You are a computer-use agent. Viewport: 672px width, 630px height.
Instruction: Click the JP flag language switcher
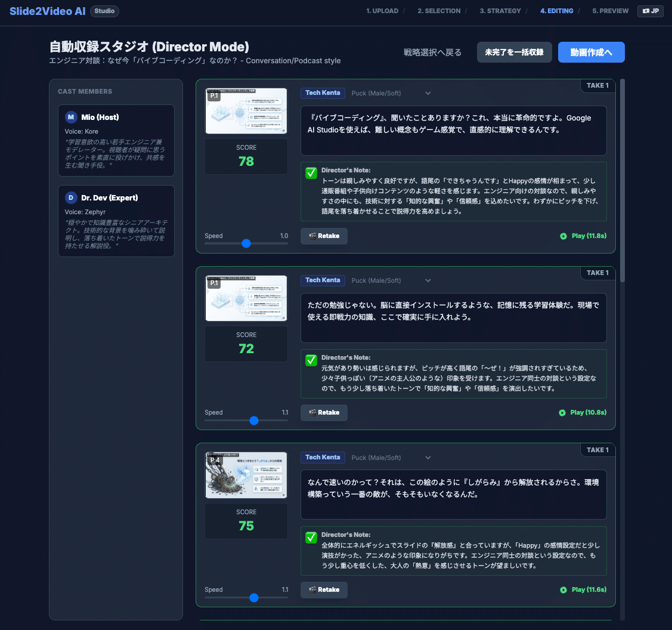click(x=650, y=11)
